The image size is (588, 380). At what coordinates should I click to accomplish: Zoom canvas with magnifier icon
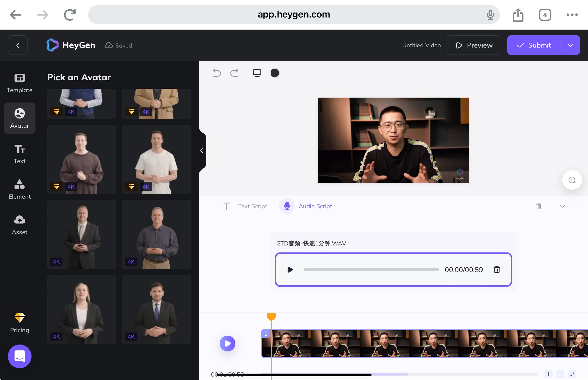[x=572, y=180]
